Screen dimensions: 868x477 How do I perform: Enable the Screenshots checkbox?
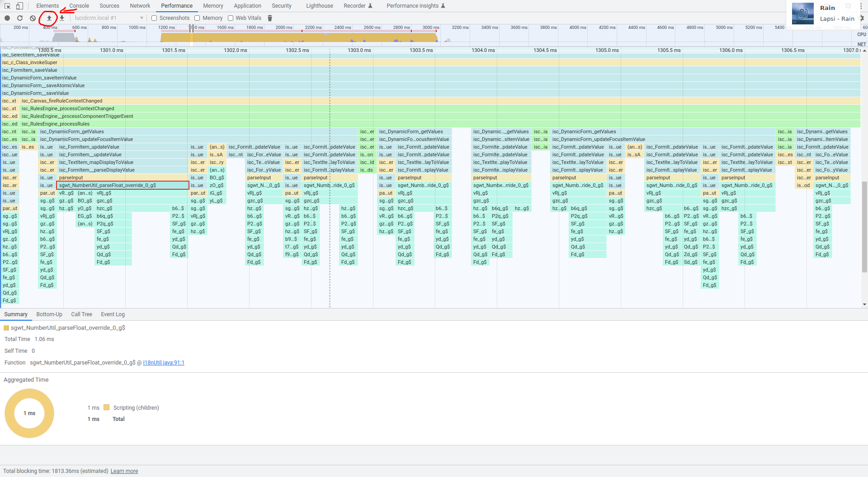[x=154, y=18]
